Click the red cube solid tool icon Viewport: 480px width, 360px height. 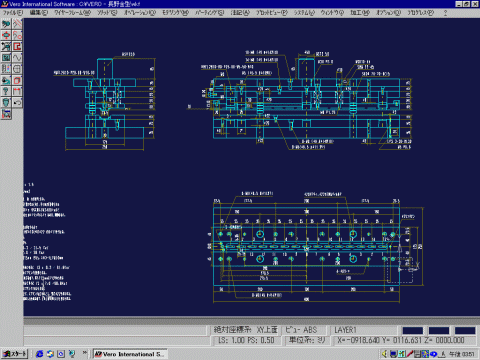(17, 80)
